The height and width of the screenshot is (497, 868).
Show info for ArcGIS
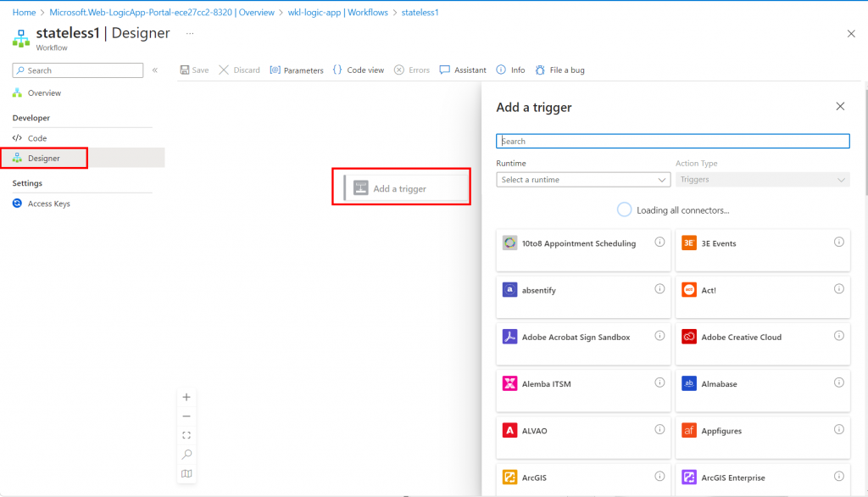tap(659, 476)
